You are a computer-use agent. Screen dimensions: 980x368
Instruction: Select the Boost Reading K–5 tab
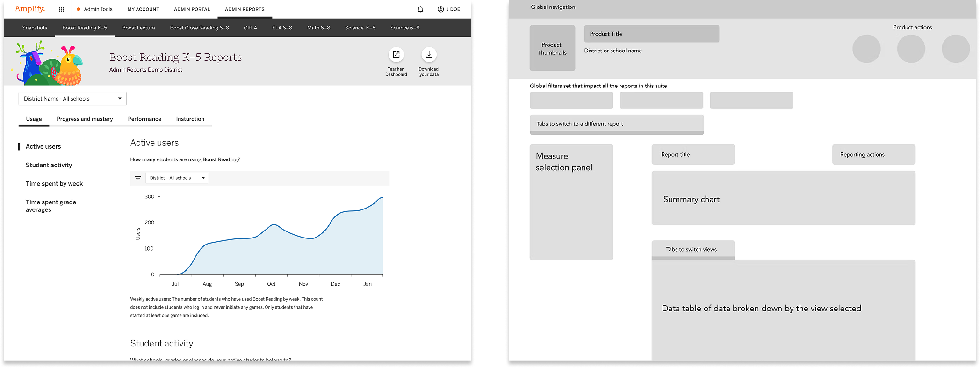click(x=85, y=28)
